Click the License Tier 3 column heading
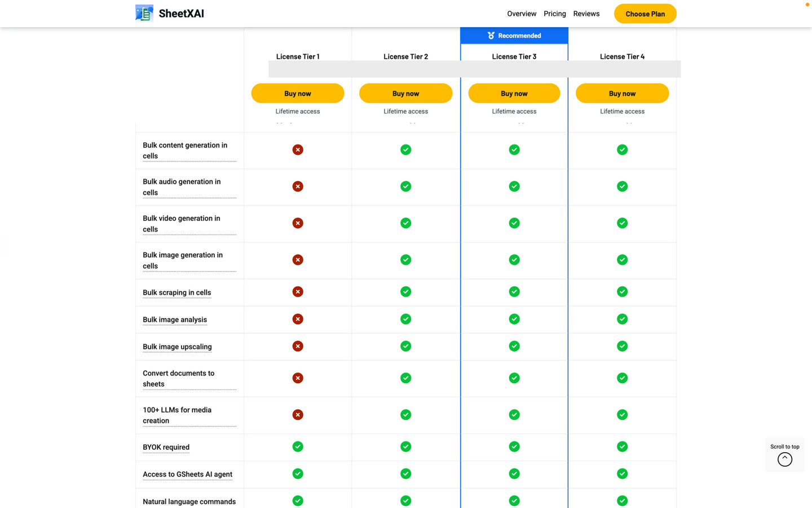This screenshot has height=508, width=812. point(514,56)
